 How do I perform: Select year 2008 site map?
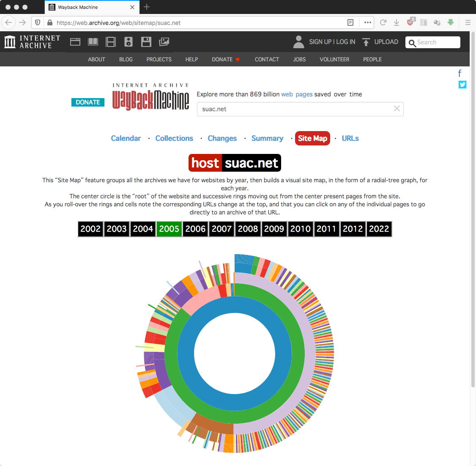coord(248,229)
